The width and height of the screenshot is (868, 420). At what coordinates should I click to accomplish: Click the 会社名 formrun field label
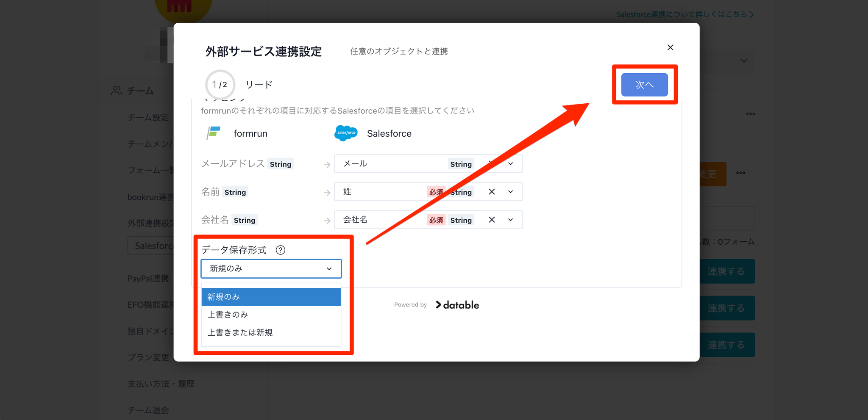(215, 220)
